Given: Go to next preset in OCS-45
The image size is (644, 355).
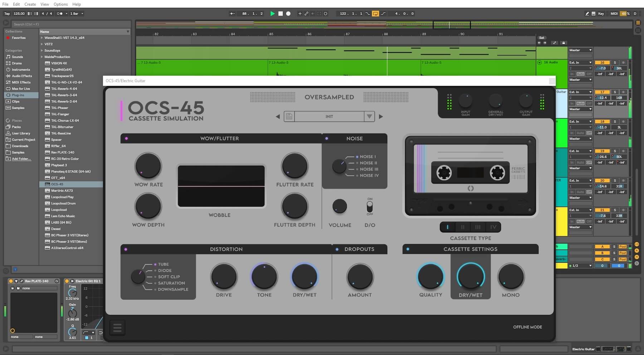Looking at the screenshot, I should click(381, 117).
